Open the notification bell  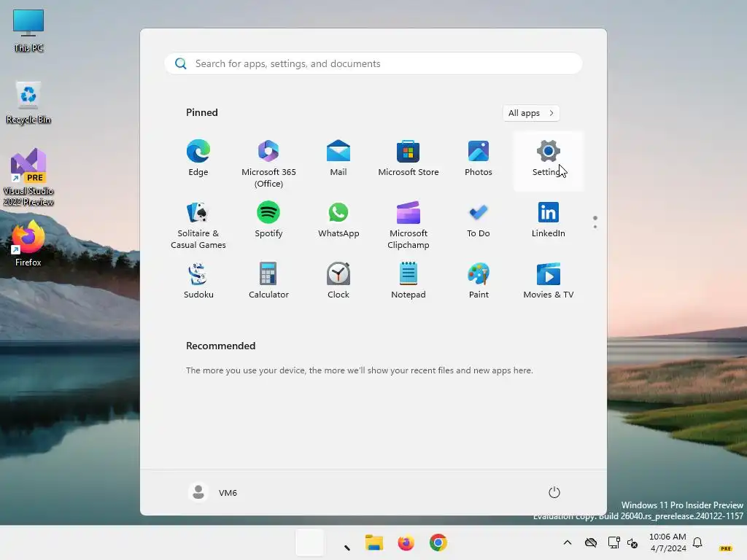coord(697,542)
